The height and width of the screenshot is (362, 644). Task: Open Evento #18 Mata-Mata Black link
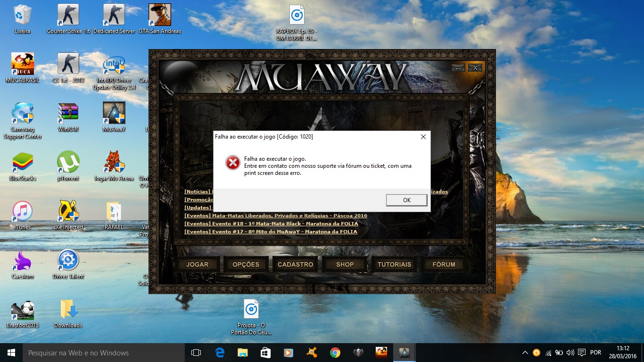click(271, 223)
